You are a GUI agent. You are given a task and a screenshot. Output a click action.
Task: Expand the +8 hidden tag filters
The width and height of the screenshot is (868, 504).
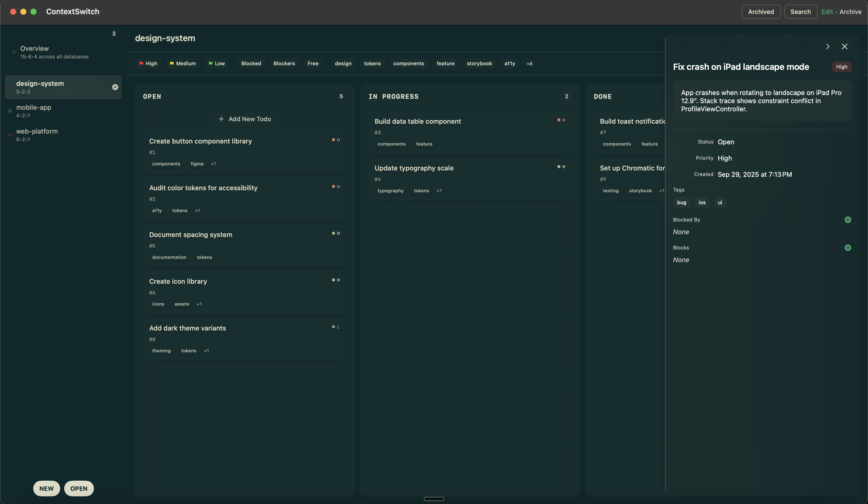(529, 64)
